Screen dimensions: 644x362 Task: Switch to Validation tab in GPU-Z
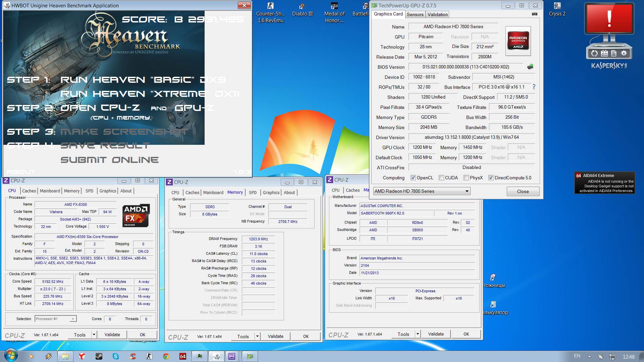(x=437, y=14)
